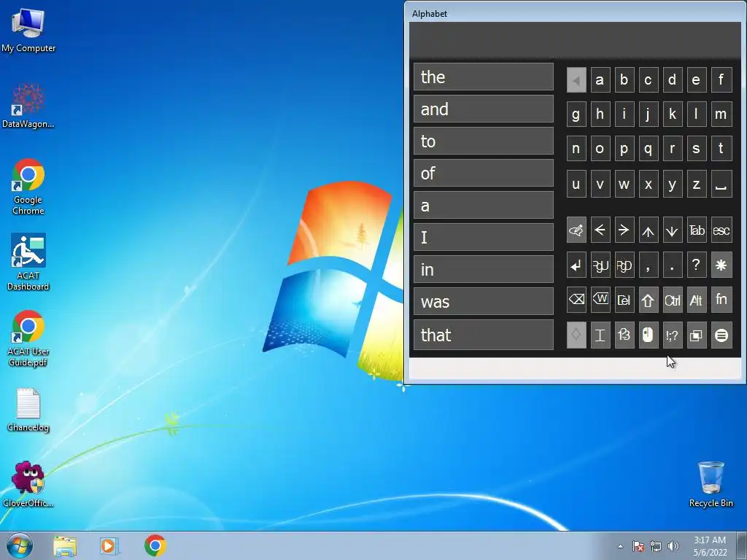Click the left arrow key in Alphabet keyboard
Image resolution: width=747 pixels, height=560 pixels.
coord(600,230)
